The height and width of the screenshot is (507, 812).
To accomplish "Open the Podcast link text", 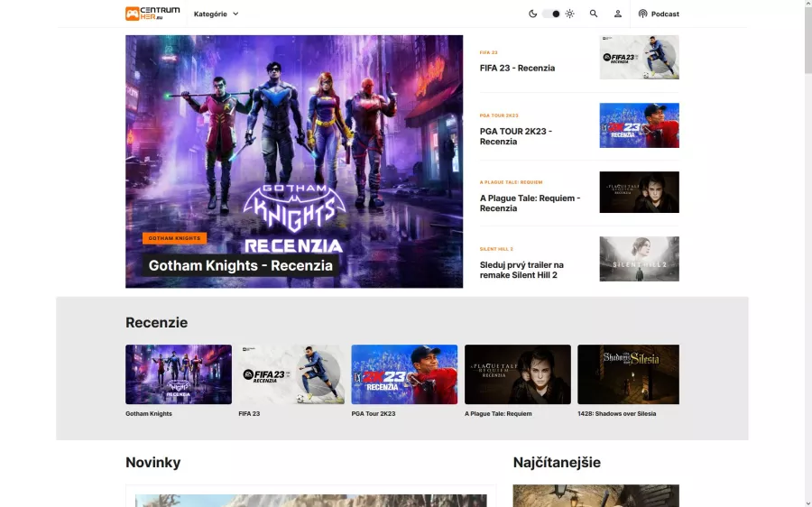I will coord(665,14).
